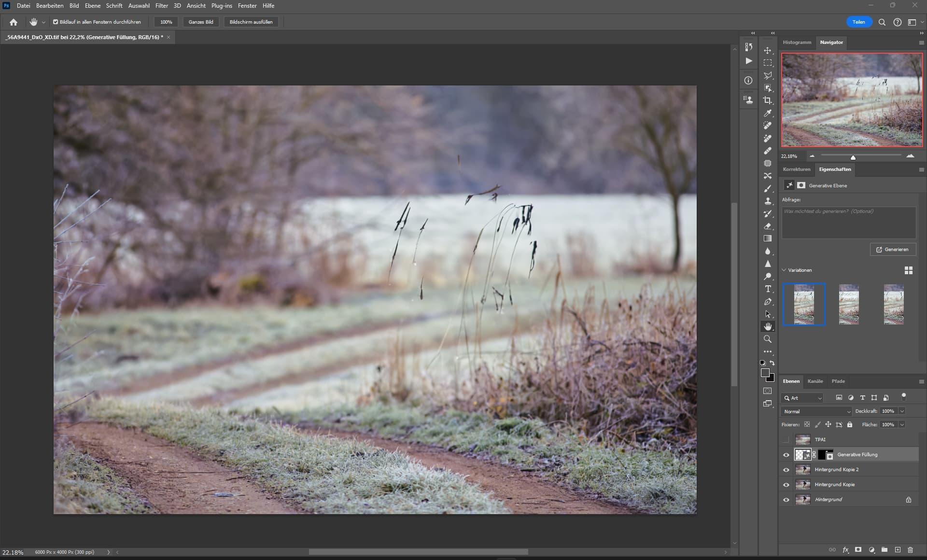Click the 'Bildschirm ausfüllen' button
This screenshot has width=927, height=560.
pos(251,22)
